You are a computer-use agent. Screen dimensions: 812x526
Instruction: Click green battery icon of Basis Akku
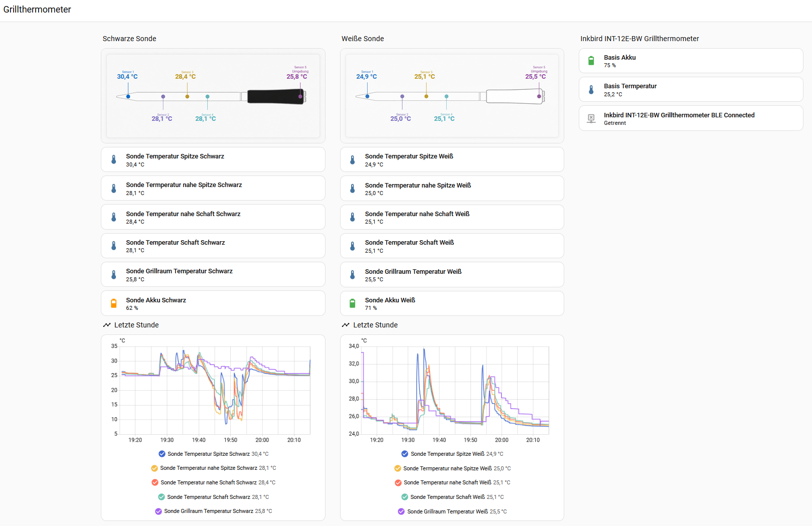pos(591,61)
